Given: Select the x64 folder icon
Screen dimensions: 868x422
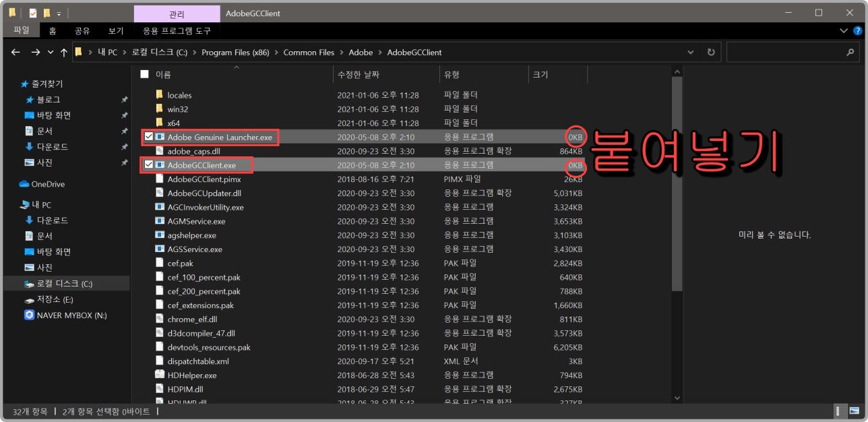Looking at the screenshot, I should (160, 123).
